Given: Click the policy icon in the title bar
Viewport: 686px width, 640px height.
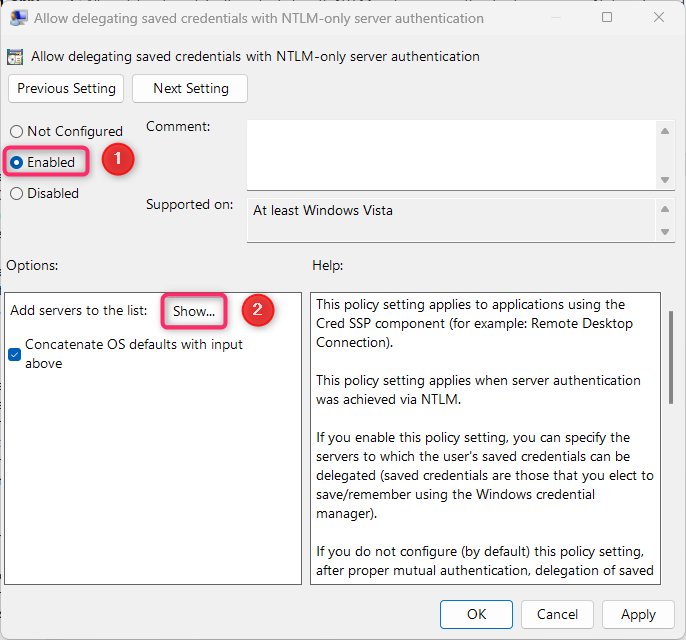Looking at the screenshot, I should coord(18,18).
